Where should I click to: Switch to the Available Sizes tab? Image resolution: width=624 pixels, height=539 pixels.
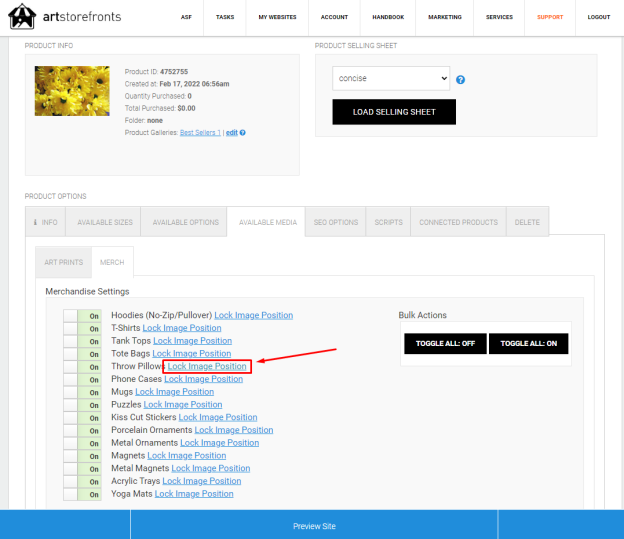[105, 222]
